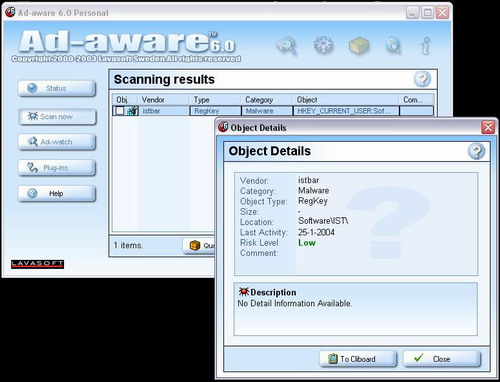The width and height of the screenshot is (500, 382).
Task: Click the istbar entry icon in list
Action: click(x=132, y=111)
